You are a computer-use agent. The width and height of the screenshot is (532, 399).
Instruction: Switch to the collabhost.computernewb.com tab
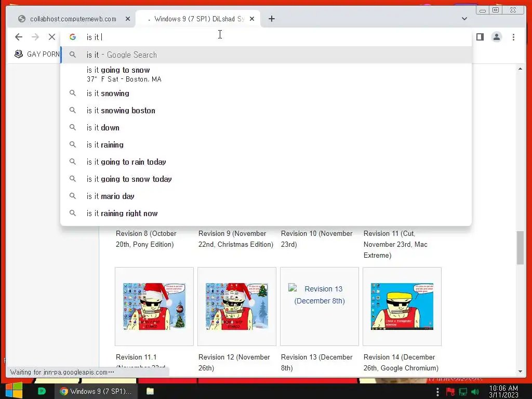pyautogui.click(x=73, y=19)
